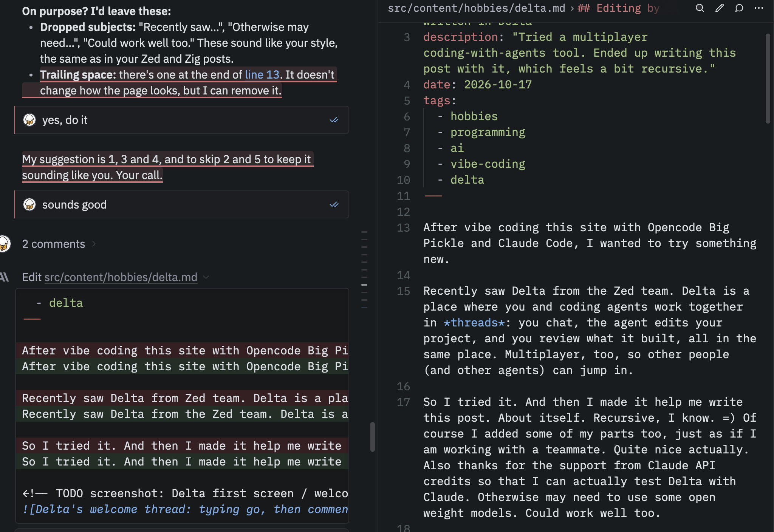Click the "- delta" tag line in the editor
Viewport: 774px width, 532px height.
click(461, 180)
